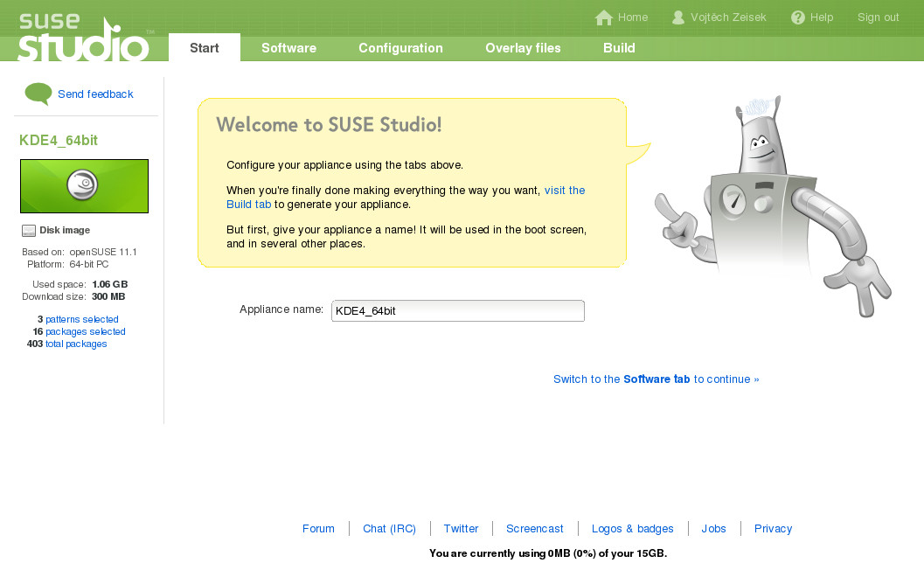Click the SUSE Studio logo
Screen dimensions: 924x563
84,37
